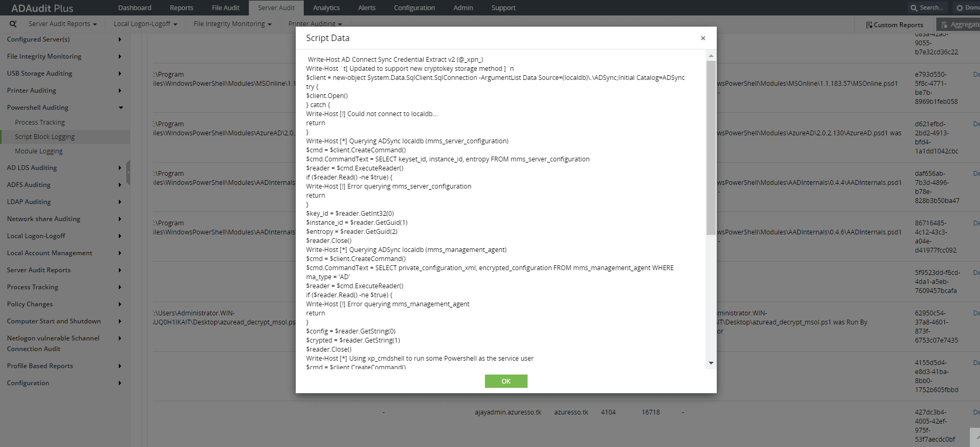Go to the File Audit tab
The image size is (980, 447).
[225, 8]
